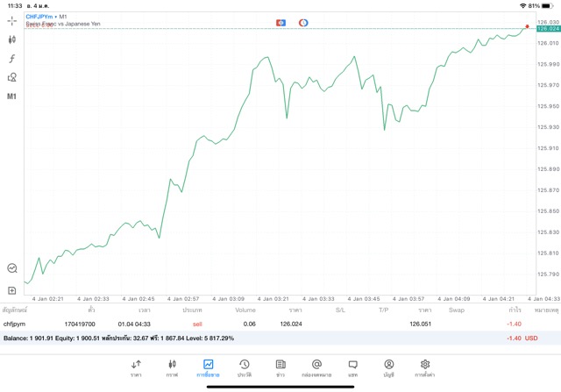Image resolution: width=561 pixels, height=392 pixels.
Task: Select the red sell arrow marker on the chart
Action: coord(527,26)
